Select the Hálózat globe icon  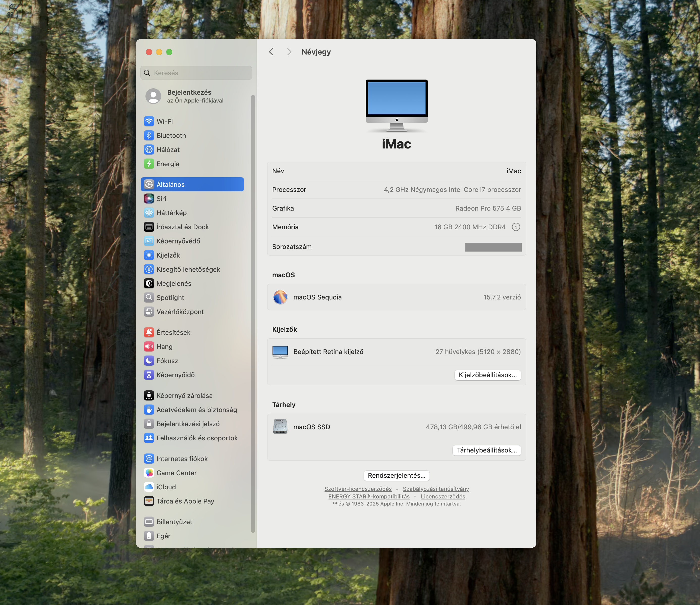click(149, 150)
